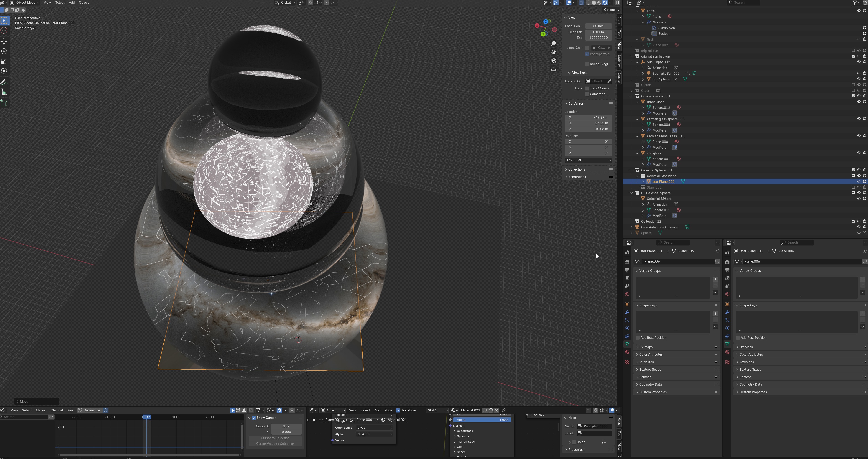This screenshot has height=459, width=868.
Task: Select the Measure tool
Action: coord(4,92)
